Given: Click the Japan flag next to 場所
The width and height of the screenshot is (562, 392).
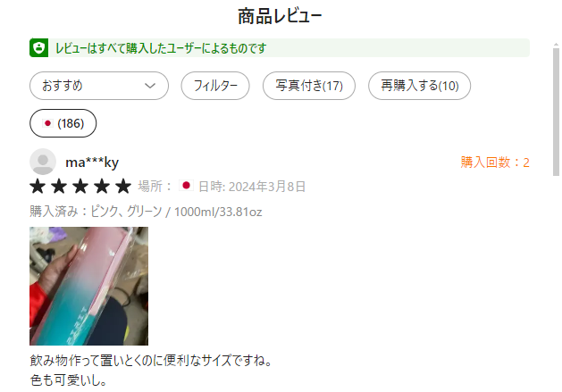Looking at the screenshot, I should point(186,186).
